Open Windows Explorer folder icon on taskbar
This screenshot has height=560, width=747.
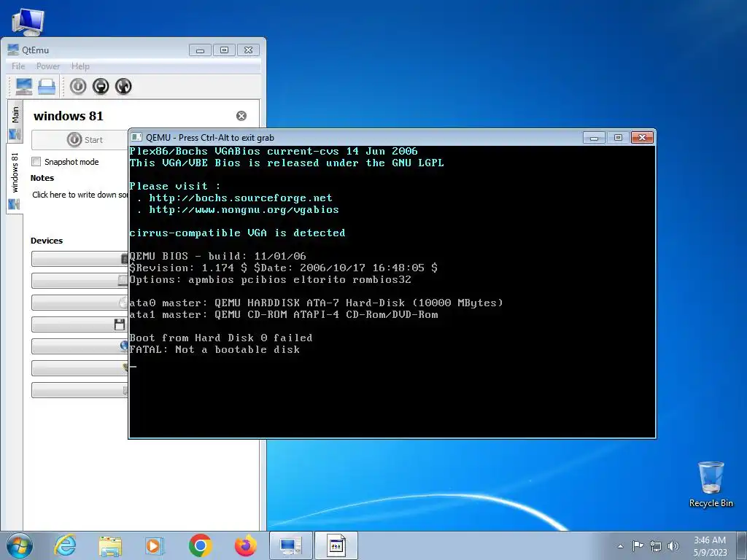pyautogui.click(x=110, y=545)
